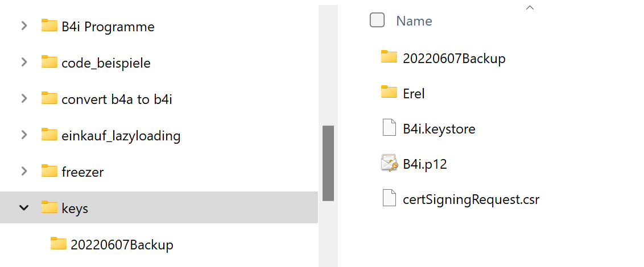Click the navigation pane scrollbar thumb
This screenshot has width=644, height=267.
pyautogui.click(x=328, y=162)
